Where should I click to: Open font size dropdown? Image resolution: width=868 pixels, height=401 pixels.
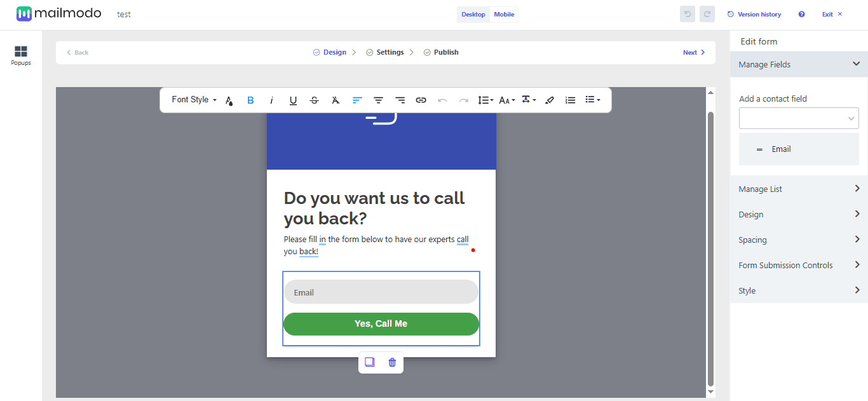coord(507,100)
